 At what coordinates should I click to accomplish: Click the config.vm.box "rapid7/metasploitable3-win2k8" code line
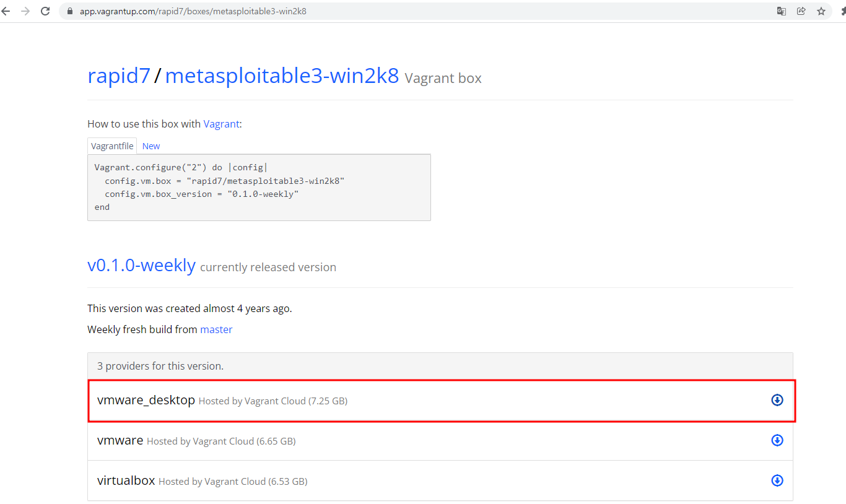(x=225, y=181)
